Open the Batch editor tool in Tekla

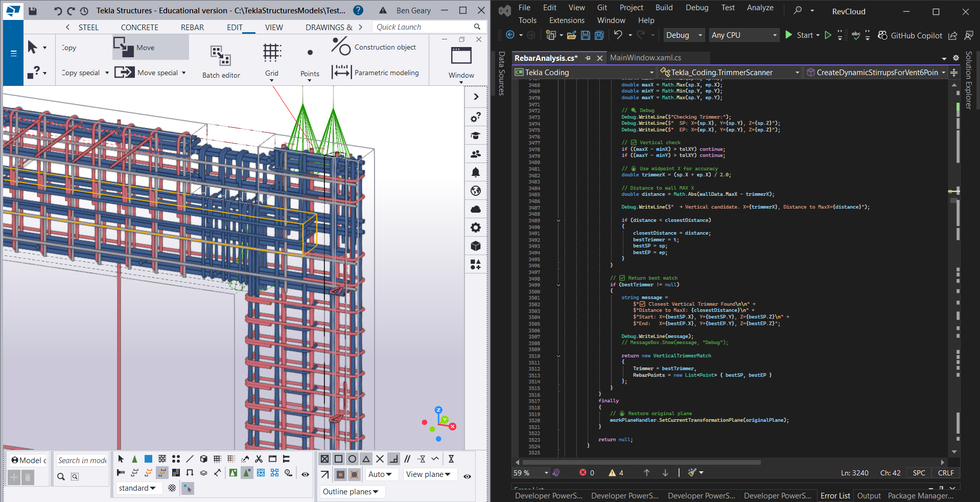[221, 61]
